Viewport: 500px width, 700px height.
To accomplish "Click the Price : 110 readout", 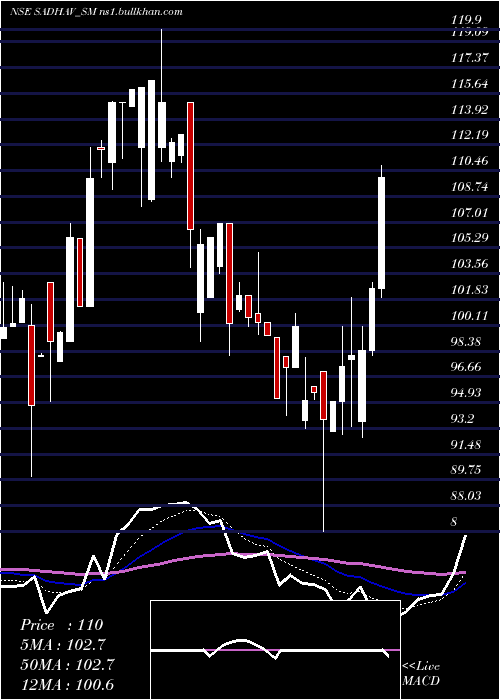I will (x=62, y=625).
